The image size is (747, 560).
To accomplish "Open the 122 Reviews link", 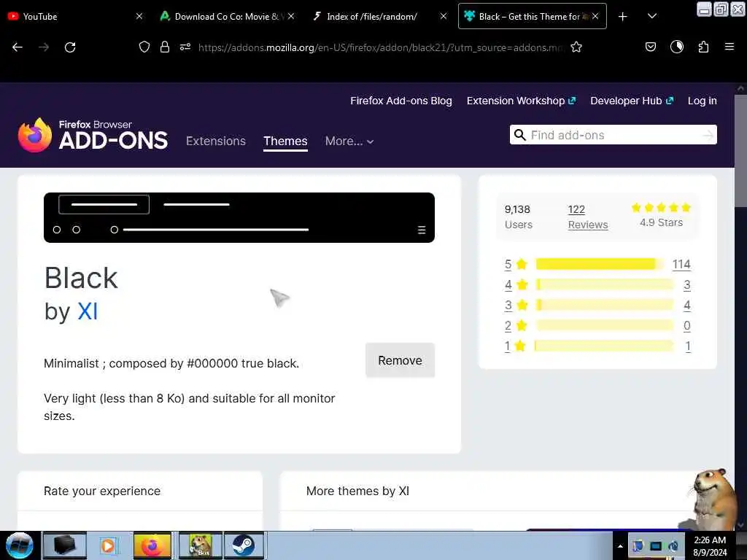I will tap(588, 217).
